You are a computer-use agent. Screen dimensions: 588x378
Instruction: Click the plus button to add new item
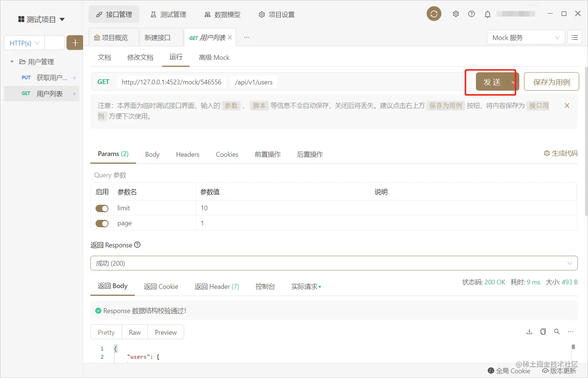tap(75, 43)
